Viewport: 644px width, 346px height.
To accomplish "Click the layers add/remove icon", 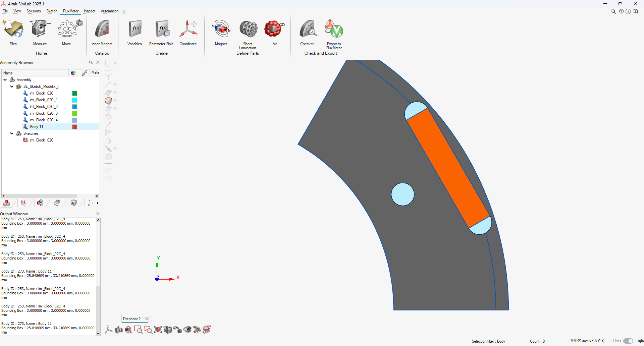I will point(207,330).
